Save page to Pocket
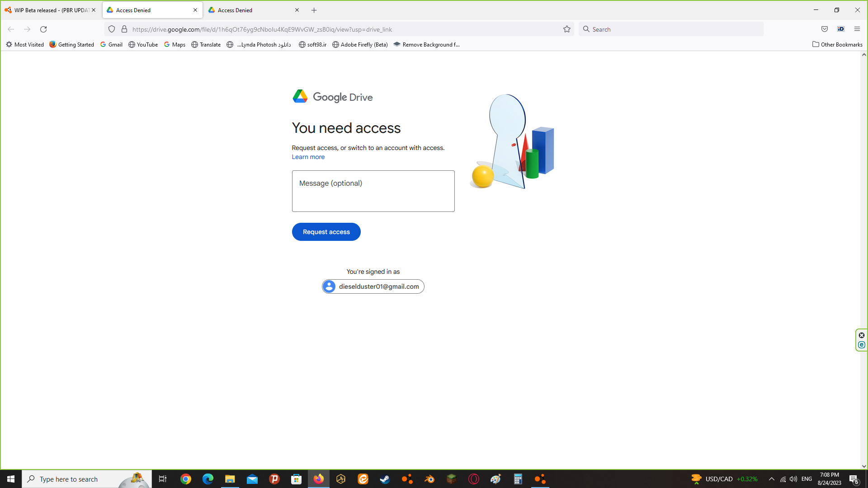Viewport: 868px width, 488px height. pyautogui.click(x=825, y=29)
